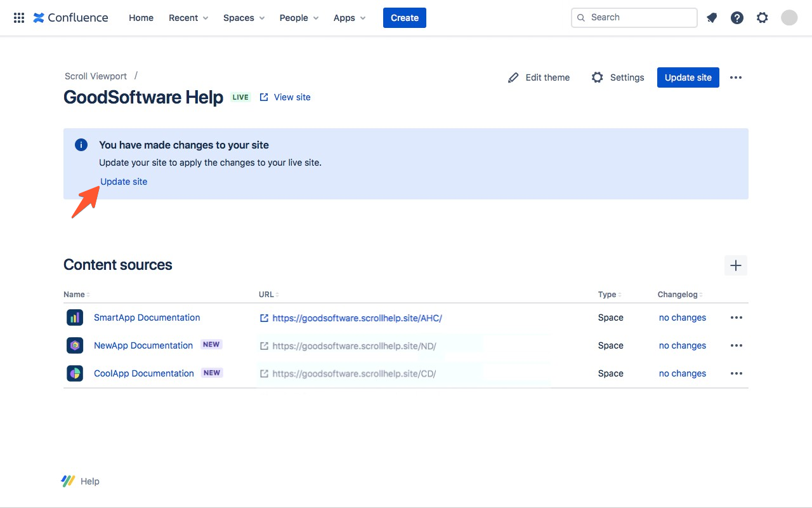Click Update site link in info banner
The image size is (812, 508).
click(x=124, y=182)
